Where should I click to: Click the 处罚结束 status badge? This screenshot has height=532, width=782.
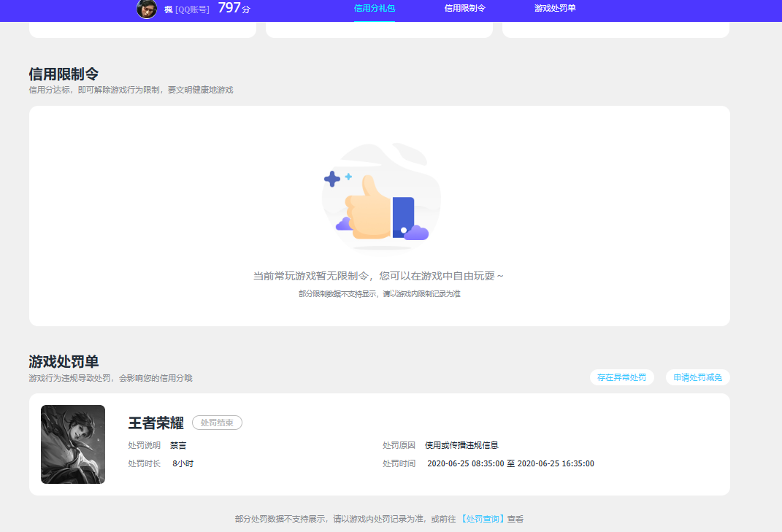point(217,423)
